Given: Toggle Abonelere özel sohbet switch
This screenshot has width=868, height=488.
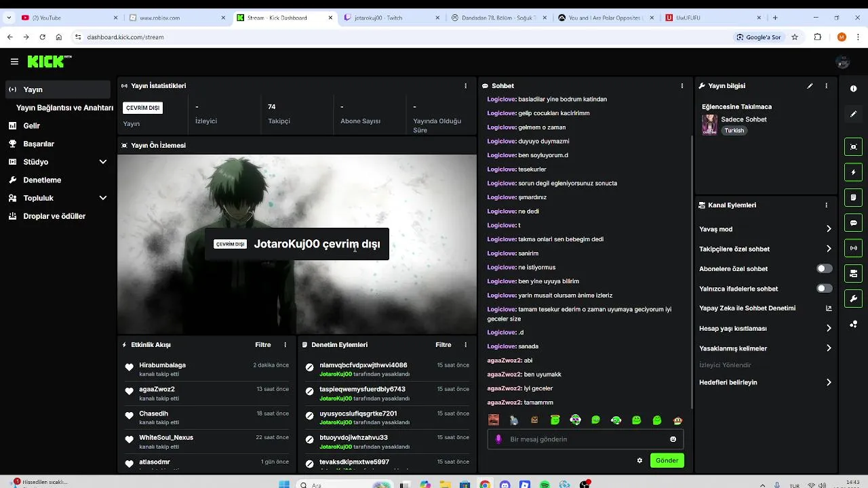Looking at the screenshot, I should [825, 269].
